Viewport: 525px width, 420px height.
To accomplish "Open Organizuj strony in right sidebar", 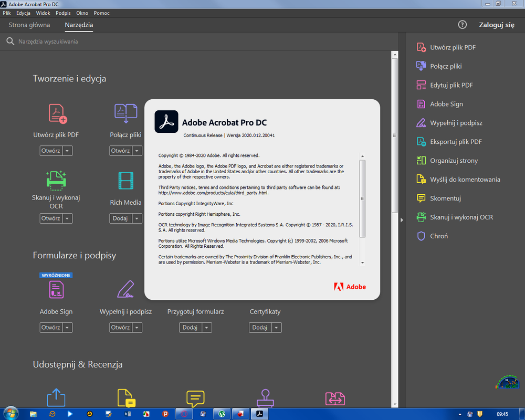I will click(447, 161).
